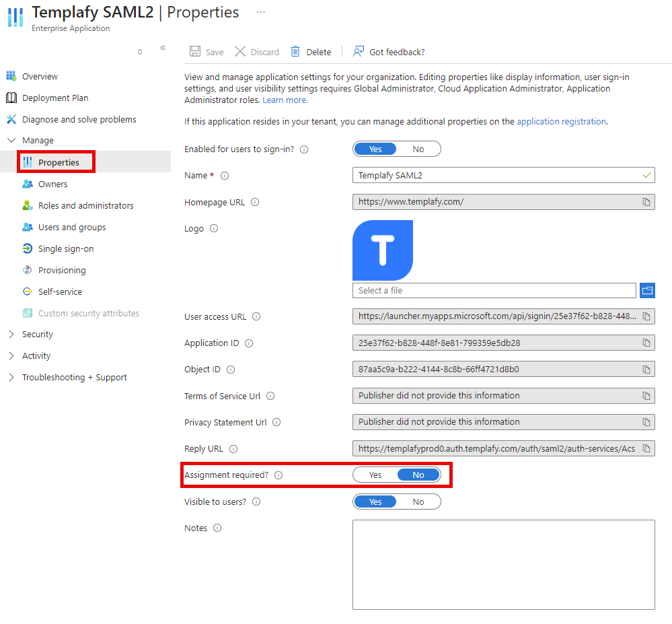
Task: Open the file browser for the Logo upload
Action: point(646,290)
